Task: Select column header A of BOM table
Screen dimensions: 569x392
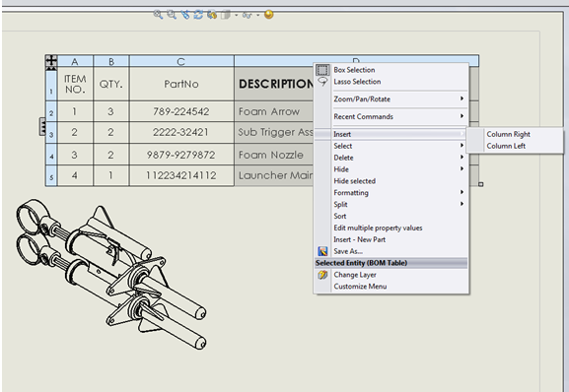Action: pyautogui.click(x=75, y=61)
